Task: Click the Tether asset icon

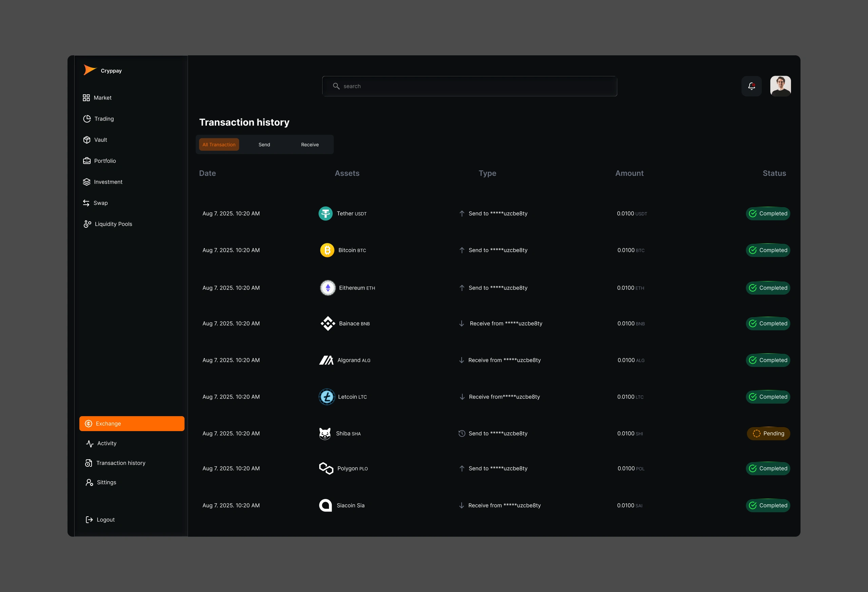Action: coord(325,214)
